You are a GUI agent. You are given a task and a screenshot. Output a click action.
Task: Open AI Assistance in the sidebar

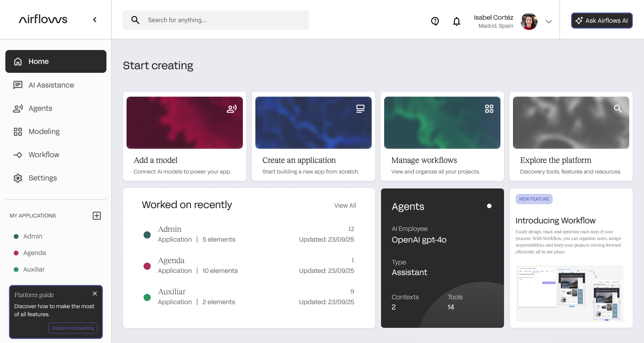pyautogui.click(x=51, y=85)
